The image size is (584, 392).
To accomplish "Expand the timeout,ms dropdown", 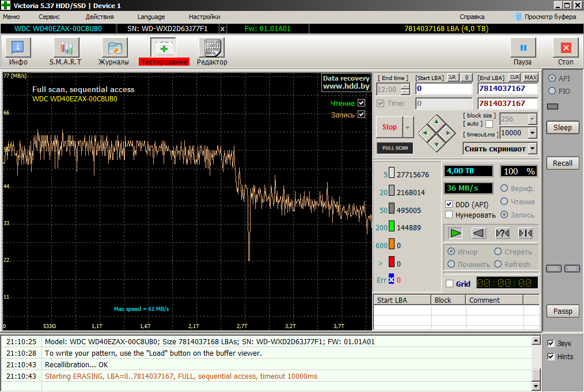I will point(532,133).
